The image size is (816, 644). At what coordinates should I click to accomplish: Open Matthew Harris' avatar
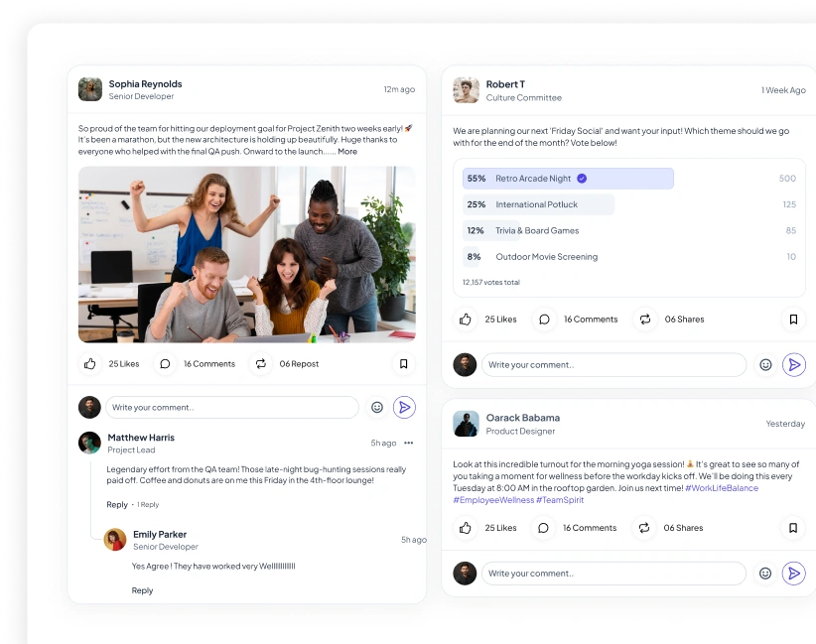pyautogui.click(x=89, y=443)
